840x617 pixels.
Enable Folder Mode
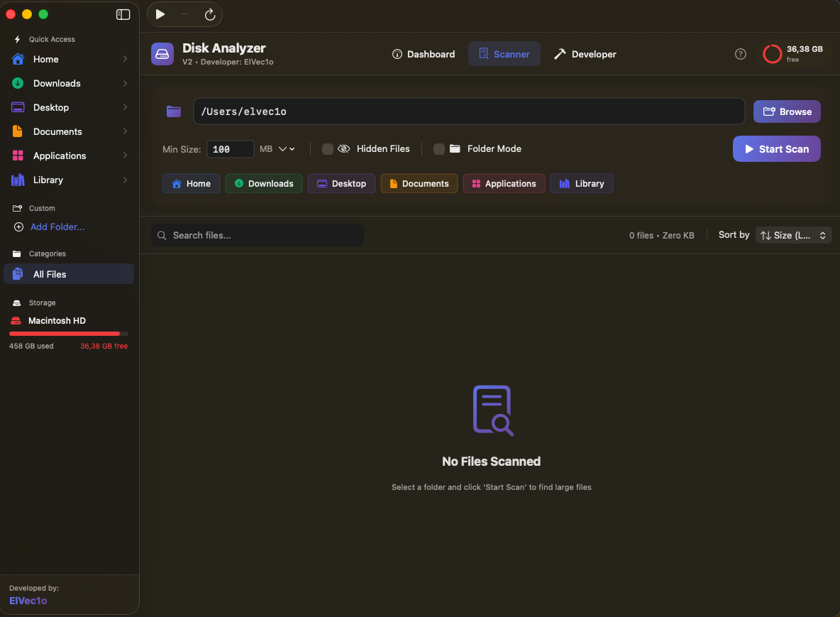[439, 149]
